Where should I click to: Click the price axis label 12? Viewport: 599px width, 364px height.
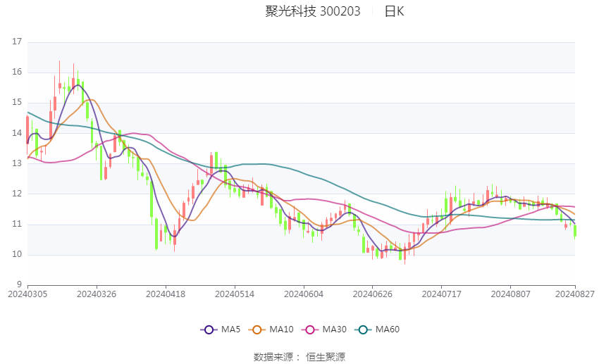(x=17, y=194)
